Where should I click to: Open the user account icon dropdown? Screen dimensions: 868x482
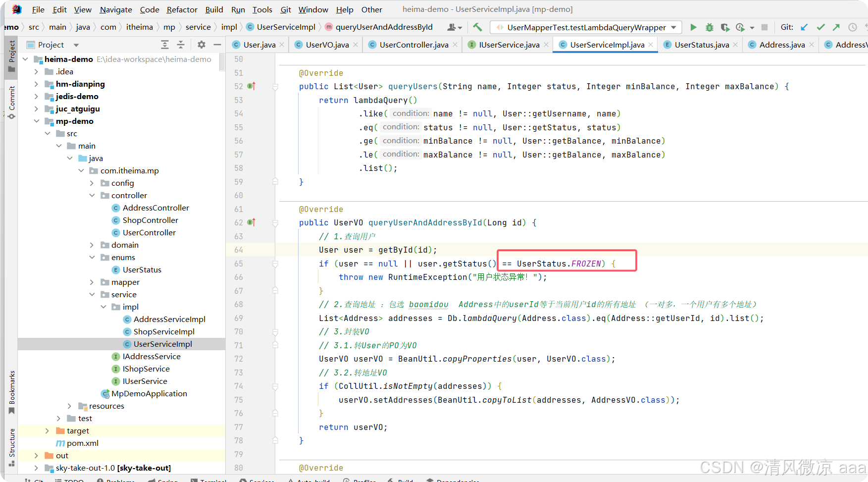pyautogui.click(x=454, y=27)
